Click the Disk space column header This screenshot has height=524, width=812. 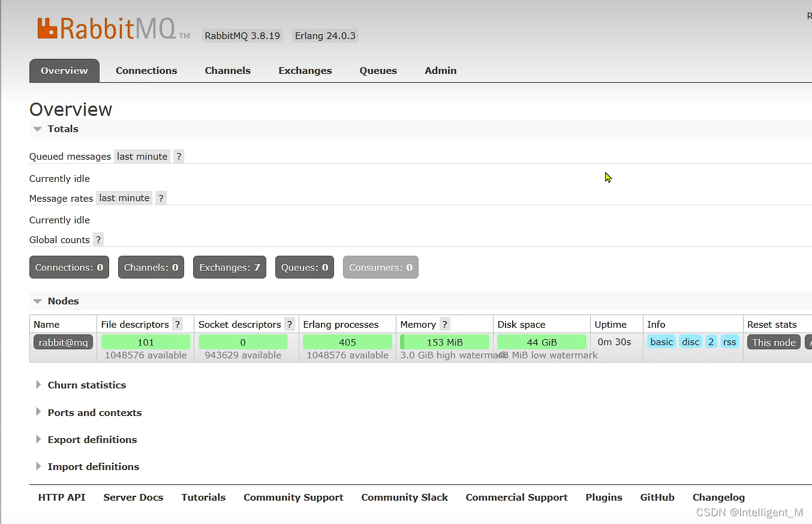[521, 324]
